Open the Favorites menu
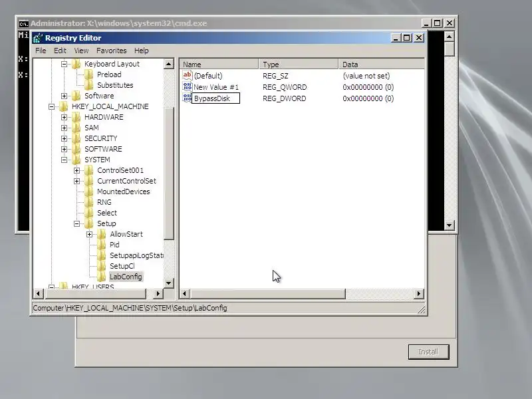Screen dimensions: 532x399 pos(111,51)
